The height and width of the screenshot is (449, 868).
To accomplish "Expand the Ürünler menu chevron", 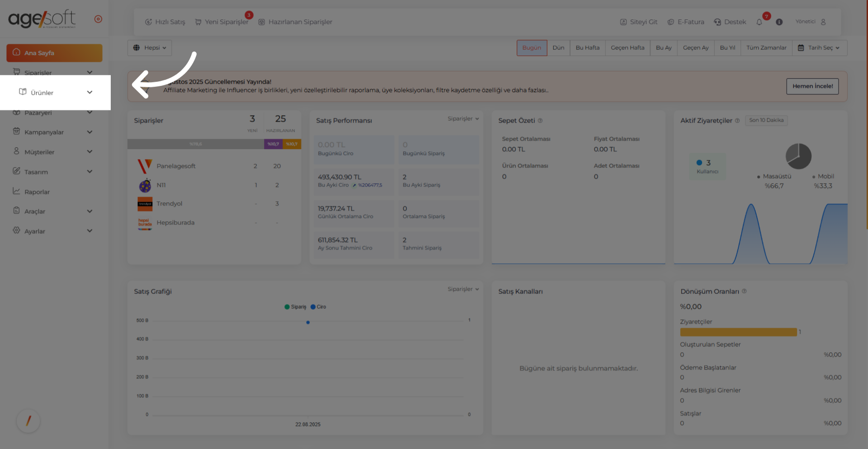I will tap(90, 92).
